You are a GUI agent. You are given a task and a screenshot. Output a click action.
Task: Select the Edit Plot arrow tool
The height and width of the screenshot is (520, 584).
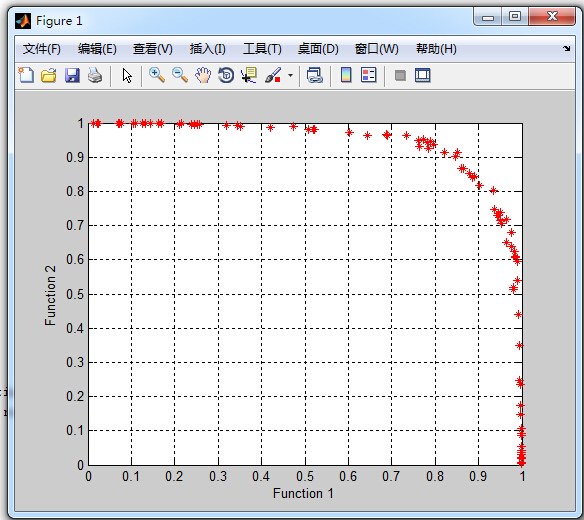[127, 75]
